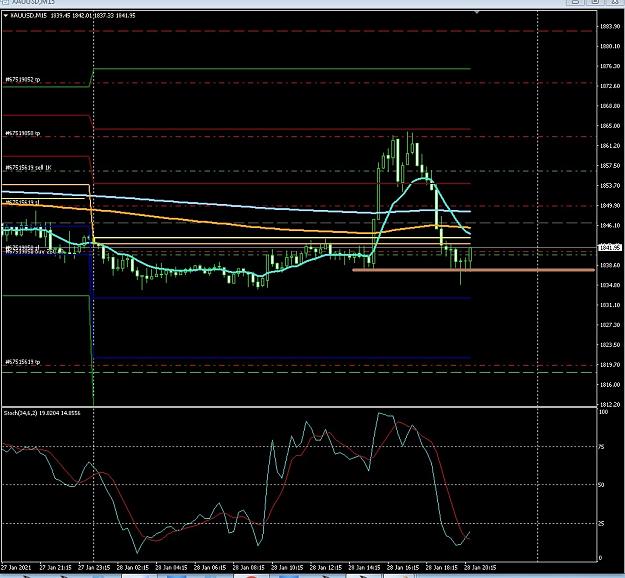Image resolution: width=625 pixels, height=578 pixels.
Task: Click the Stochastic 25 level label
Action: point(601,524)
